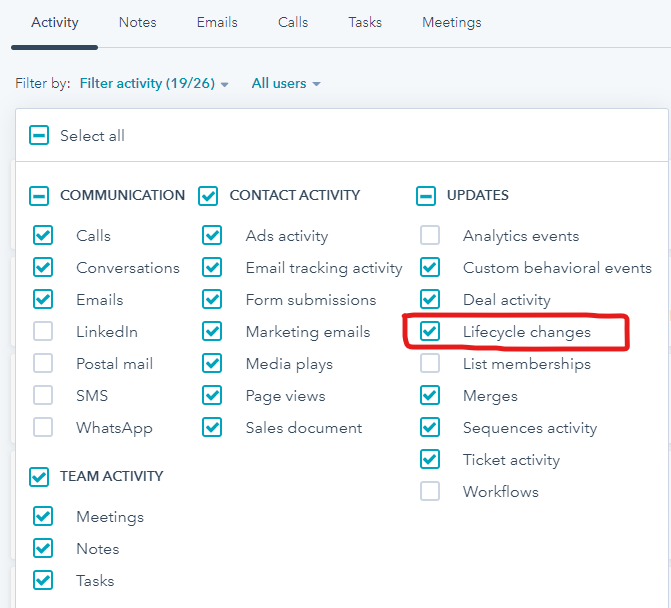Image resolution: width=671 pixels, height=608 pixels.
Task: Click the "Email tracking activity" label
Action: click(x=324, y=268)
